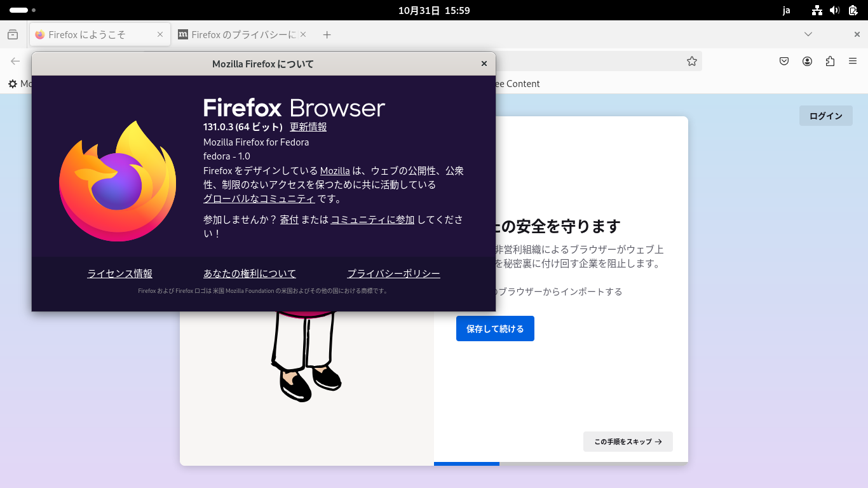Open the 更新情報 release notes link

click(x=308, y=127)
